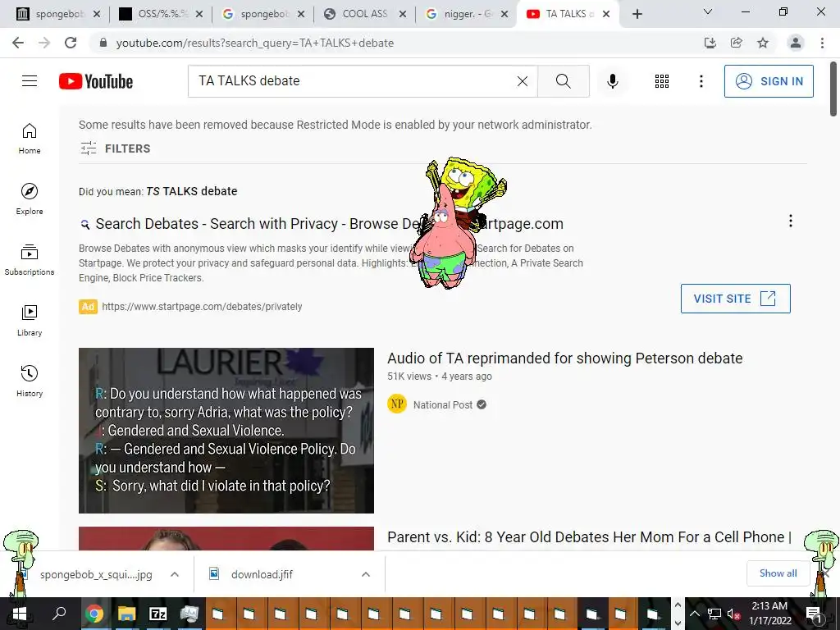Image resolution: width=840 pixels, height=630 pixels.
Task: Open the YouTube guide hamburger menu
Action: 30,81
